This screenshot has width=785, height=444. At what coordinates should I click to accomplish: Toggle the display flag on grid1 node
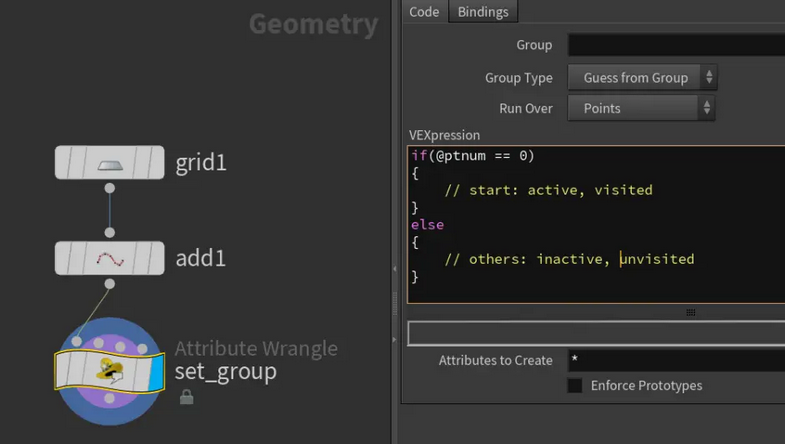155,163
